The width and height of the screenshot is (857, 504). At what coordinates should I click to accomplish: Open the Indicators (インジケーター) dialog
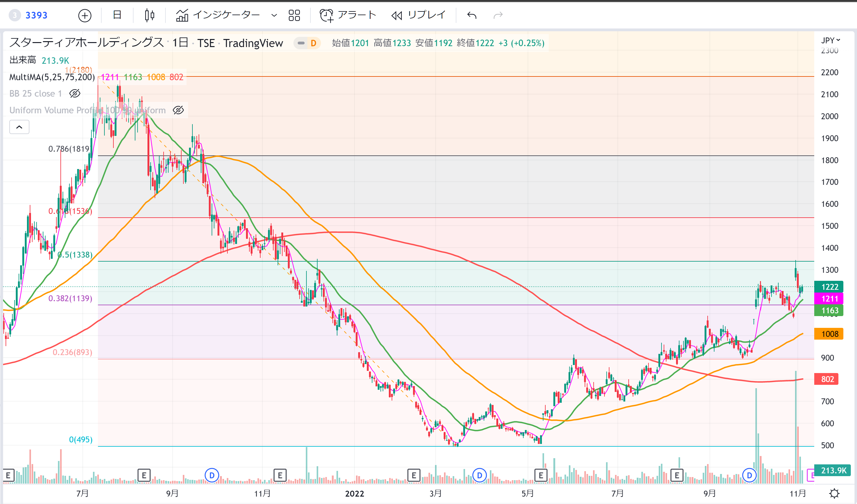tap(218, 15)
